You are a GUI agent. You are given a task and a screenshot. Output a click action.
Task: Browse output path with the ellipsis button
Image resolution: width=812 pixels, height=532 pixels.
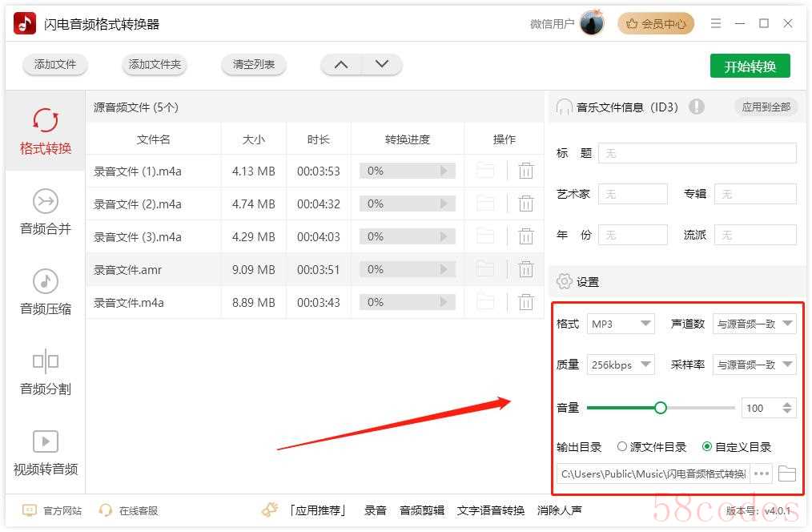click(762, 474)
